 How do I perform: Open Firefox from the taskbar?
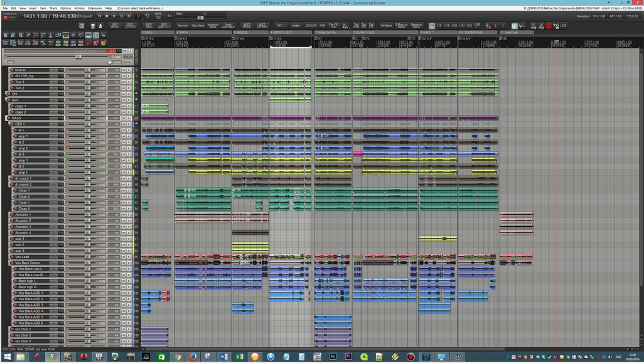pyautogui.click(x=193, y=357)
